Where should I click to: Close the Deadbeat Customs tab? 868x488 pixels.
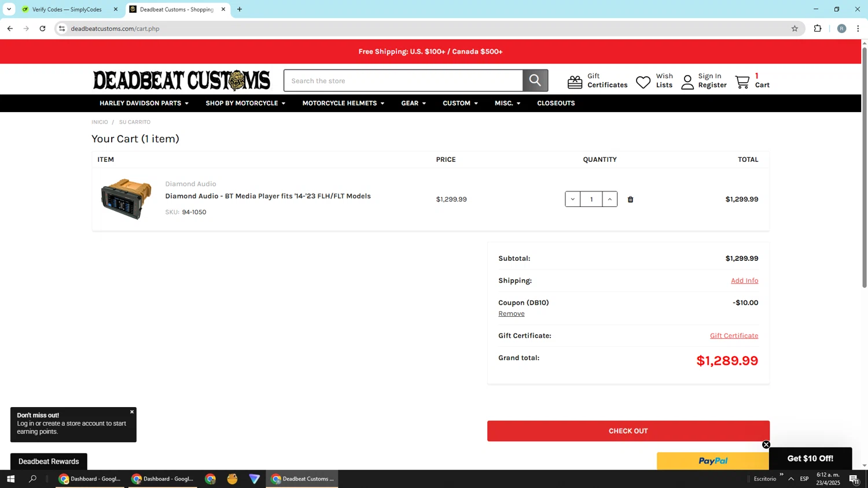point(223,9)
